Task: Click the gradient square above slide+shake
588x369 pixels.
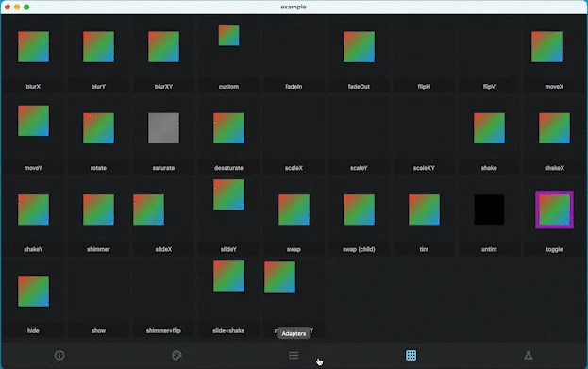Action: pyautogui.click(x=228, y=276)
